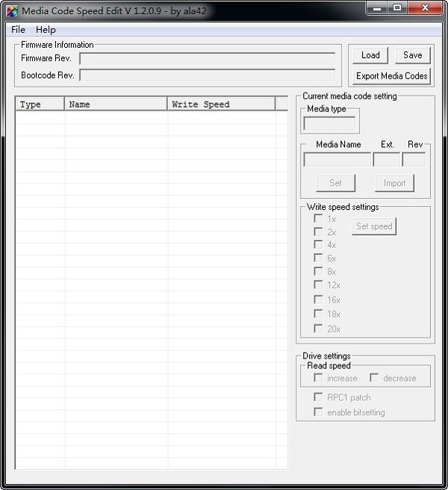The image size is (448, 490).
Task: Click the Media Code Speed Edit app icon
Action: pos(12,11)
